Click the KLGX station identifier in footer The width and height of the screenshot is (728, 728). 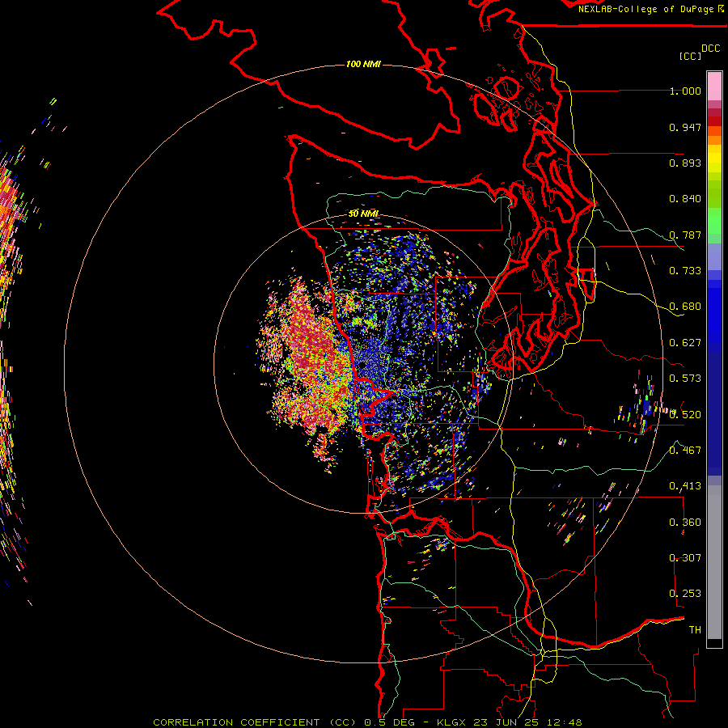coord(451,722)
